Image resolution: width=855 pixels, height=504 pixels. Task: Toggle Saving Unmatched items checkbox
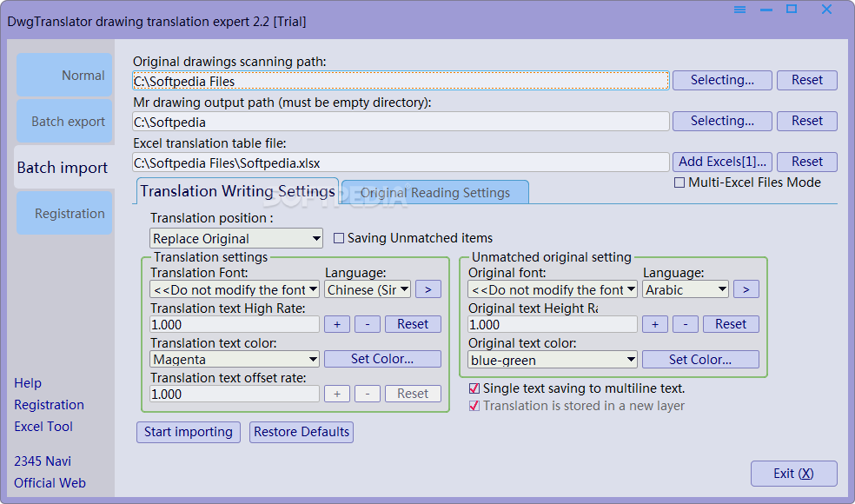pos(339,238)
